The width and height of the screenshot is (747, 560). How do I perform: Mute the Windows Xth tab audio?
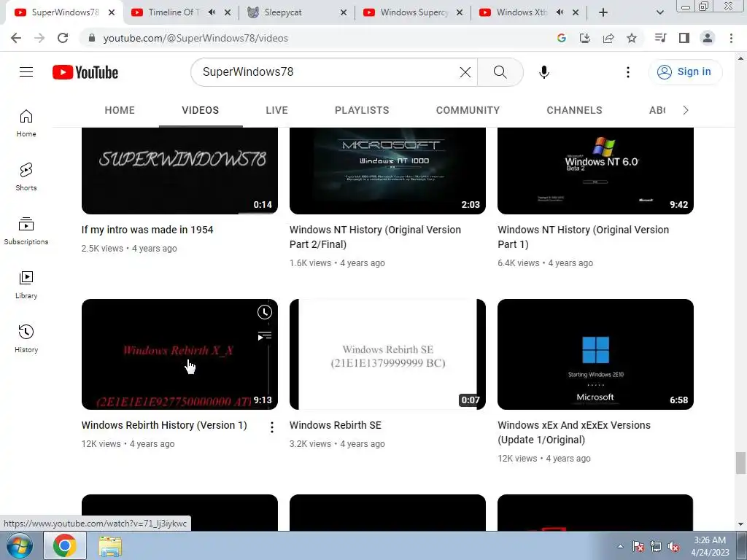click(560, 12)
